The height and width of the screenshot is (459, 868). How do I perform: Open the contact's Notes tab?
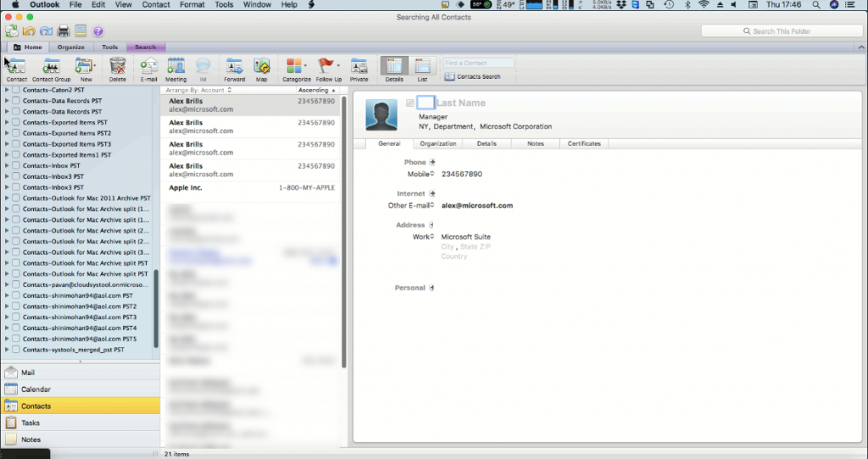click(536, 144)
